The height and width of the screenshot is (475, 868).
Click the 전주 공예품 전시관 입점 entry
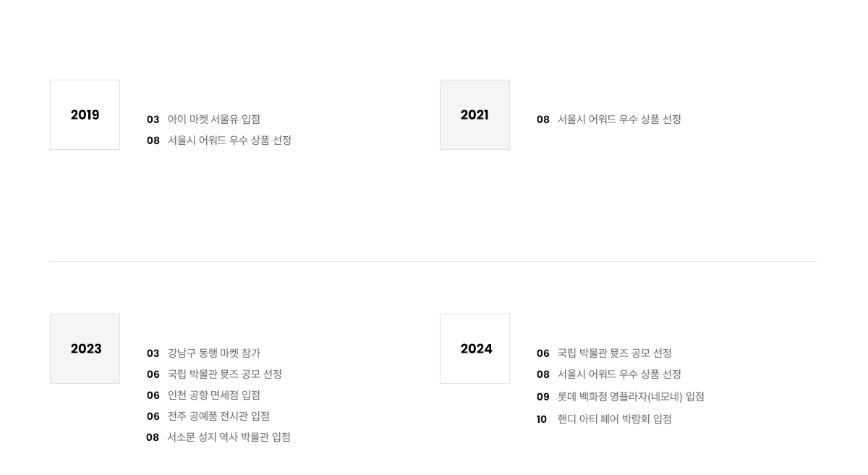218,416
